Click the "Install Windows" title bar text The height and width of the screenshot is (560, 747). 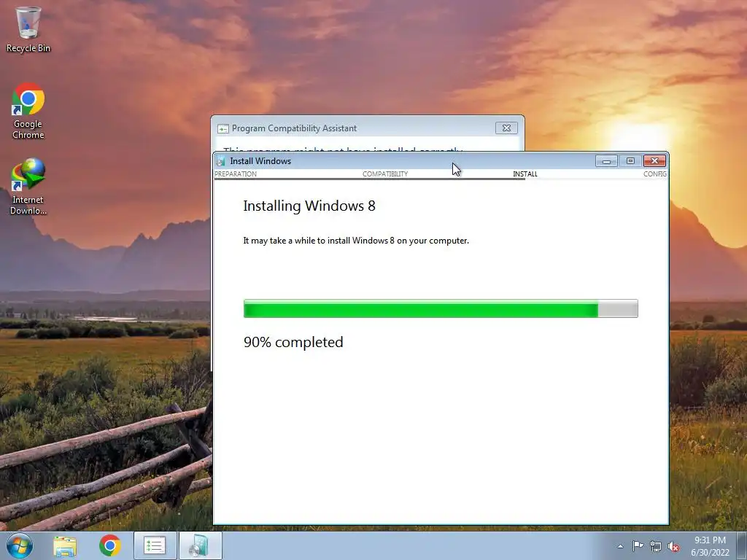click(260, 161)
